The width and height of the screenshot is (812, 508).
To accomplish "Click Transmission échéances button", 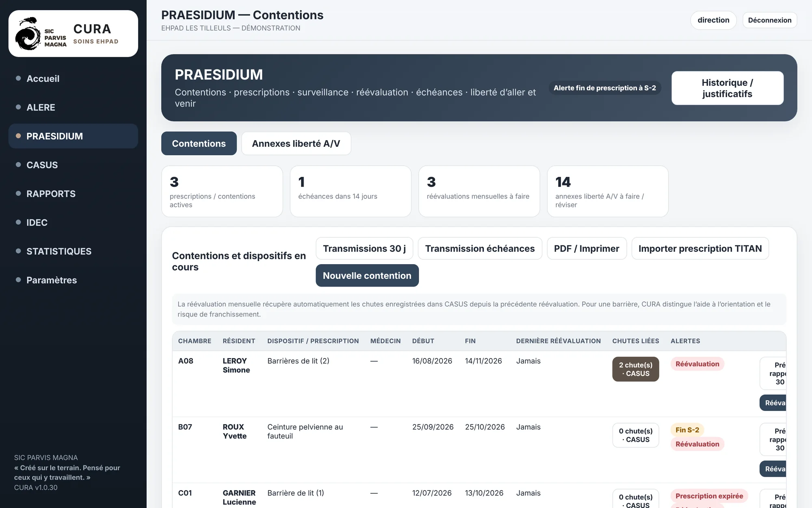I will coord(480,248).
